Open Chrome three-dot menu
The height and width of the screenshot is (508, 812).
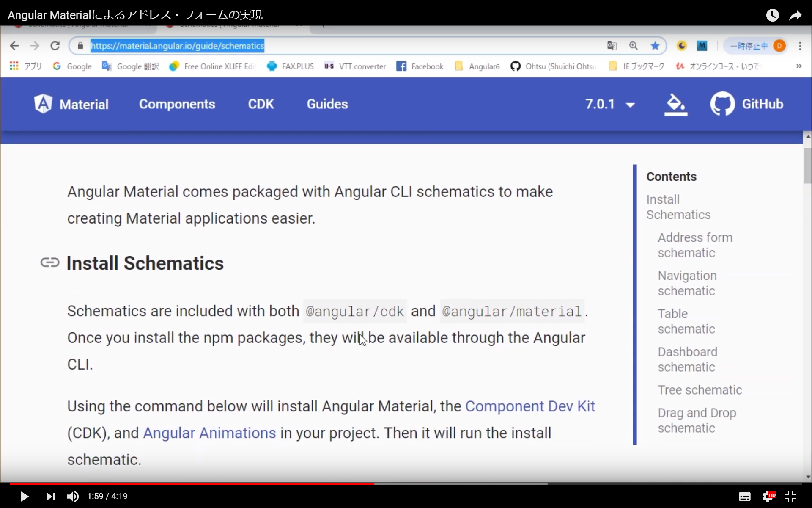coord(800,46)
